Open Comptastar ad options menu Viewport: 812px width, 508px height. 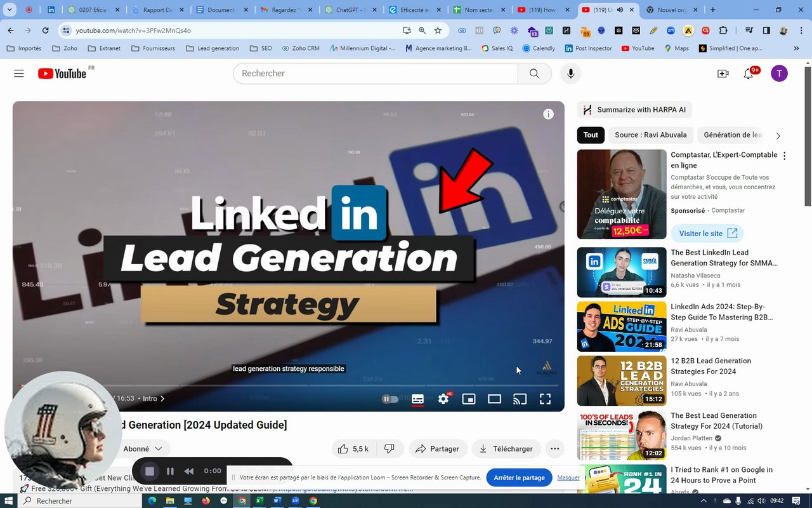tap(785, 156)
